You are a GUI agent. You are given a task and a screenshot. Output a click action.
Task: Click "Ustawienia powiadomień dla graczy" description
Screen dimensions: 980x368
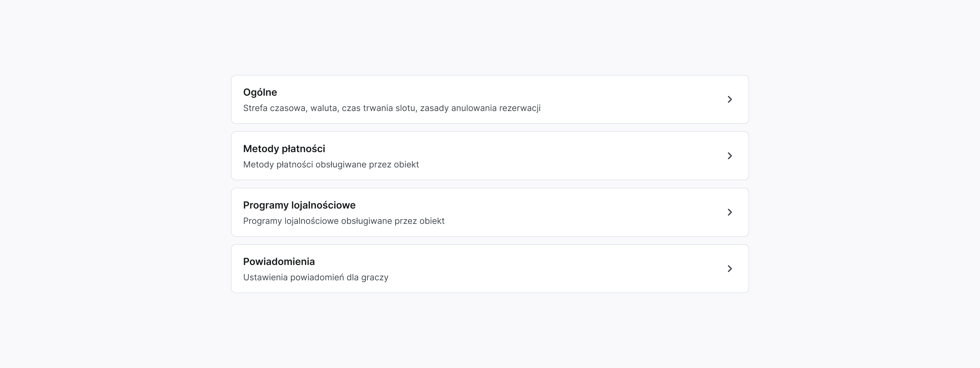pos(315,277)
